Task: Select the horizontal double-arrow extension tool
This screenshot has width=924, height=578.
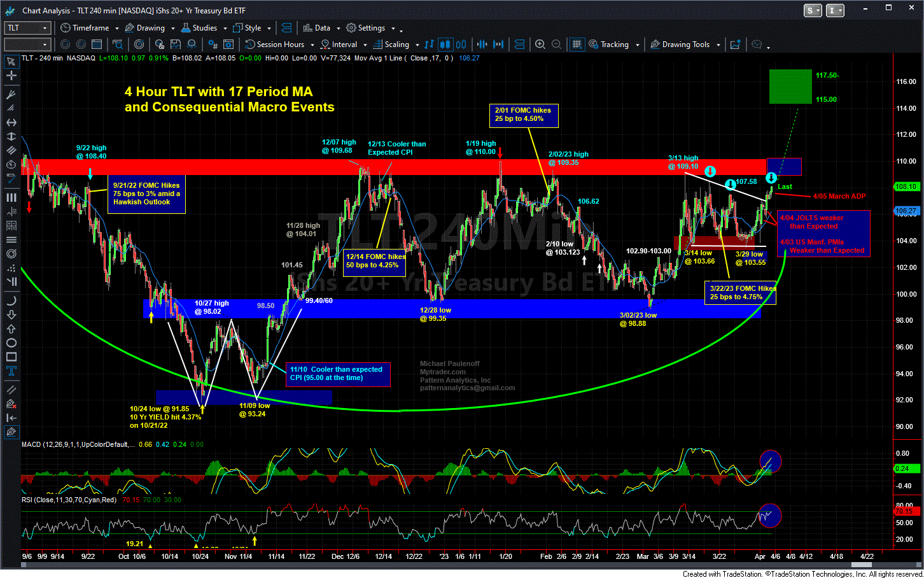Action: pyautogui.click(x=11, y=122)
